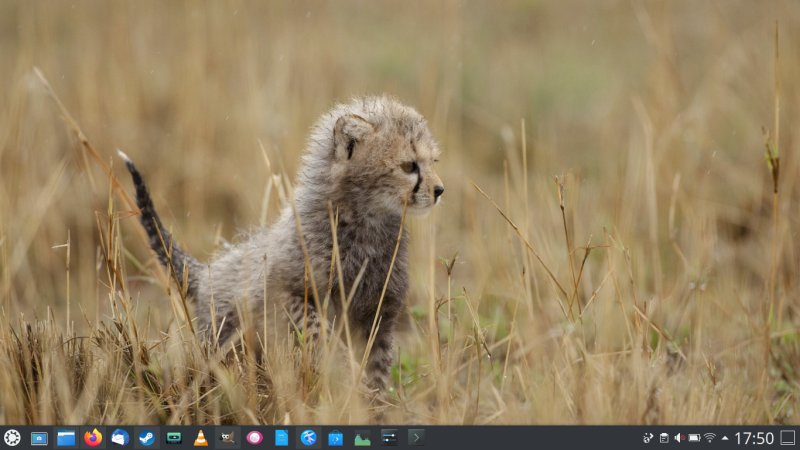The image size is (800, 450).
Task: Launch GIMP image editor
Action: [228, 438]
